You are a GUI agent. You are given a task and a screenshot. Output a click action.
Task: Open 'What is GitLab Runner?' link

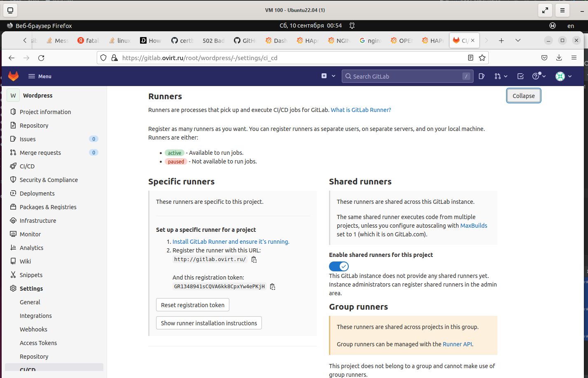tap(361, 110)
